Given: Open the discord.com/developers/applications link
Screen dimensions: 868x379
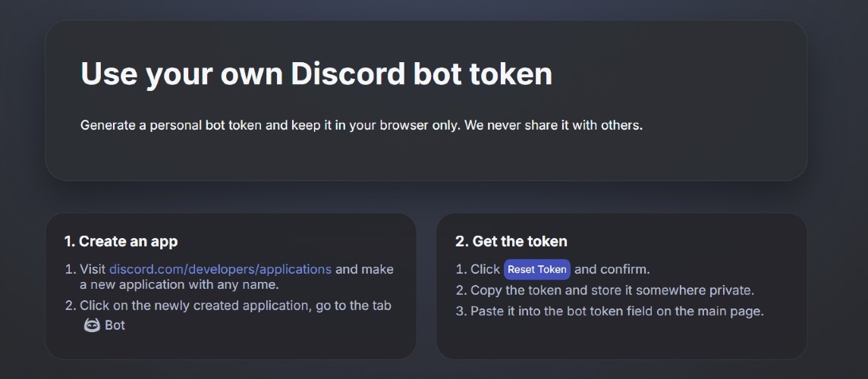Looking at the screenshot, I should (220, 269).
